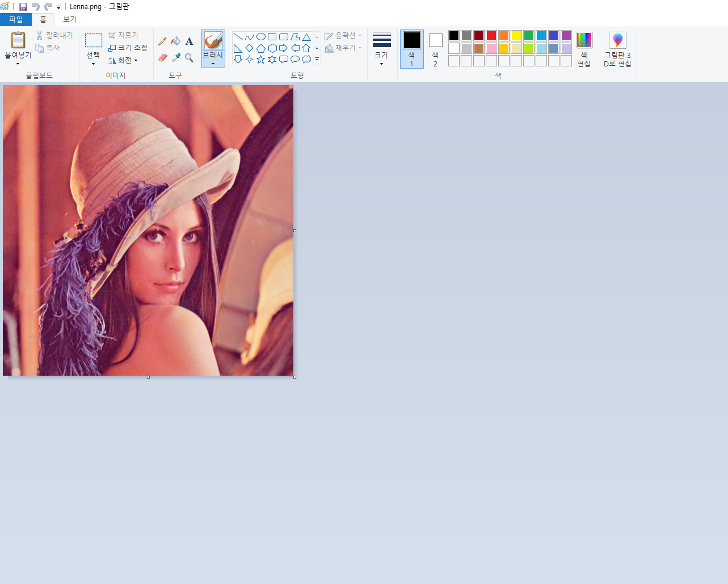Choose the Down arrow shape
Image resolution: width=728 pixels, height=584 pixels.
tap(238, 59)
